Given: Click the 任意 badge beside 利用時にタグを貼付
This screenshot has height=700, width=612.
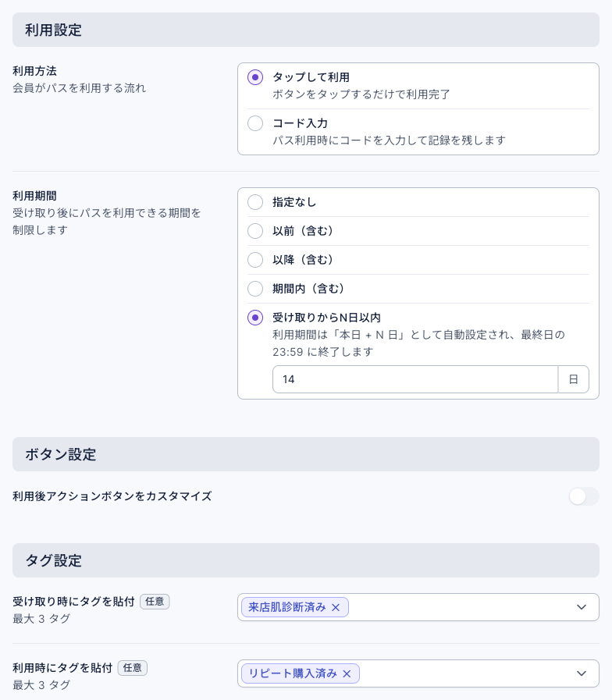Looking at the screenshot, I should click(x=132, y=668).
